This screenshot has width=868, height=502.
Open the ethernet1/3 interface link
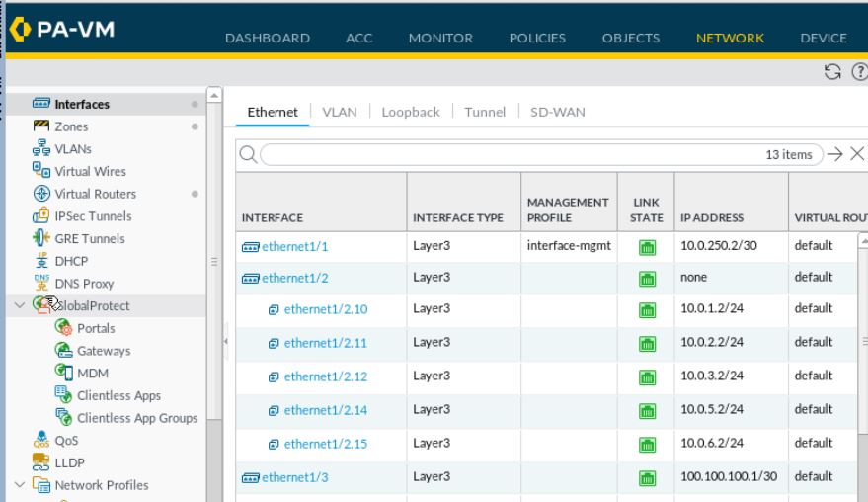pos(294,477)
